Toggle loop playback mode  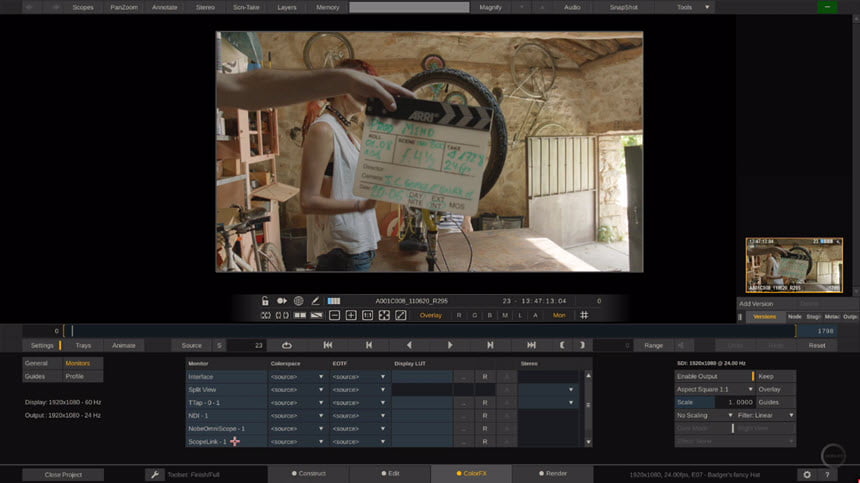tap(286, 345)
